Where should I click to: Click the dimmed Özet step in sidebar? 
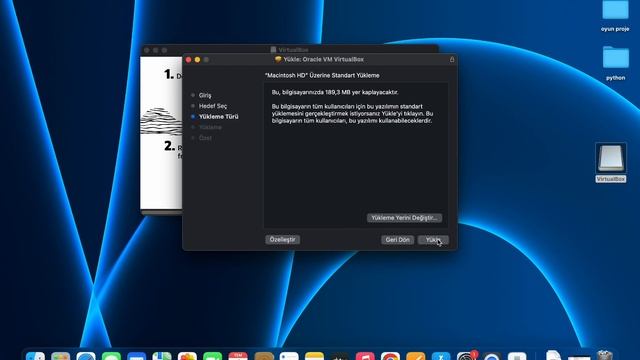tap(205, 138)
